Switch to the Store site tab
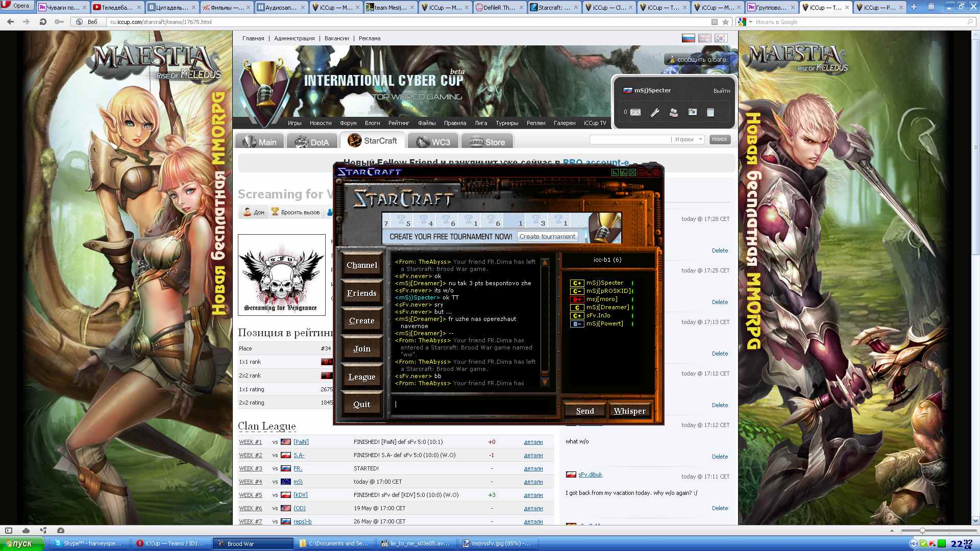This screenshot has width=980, height=551. click(487, 142)
